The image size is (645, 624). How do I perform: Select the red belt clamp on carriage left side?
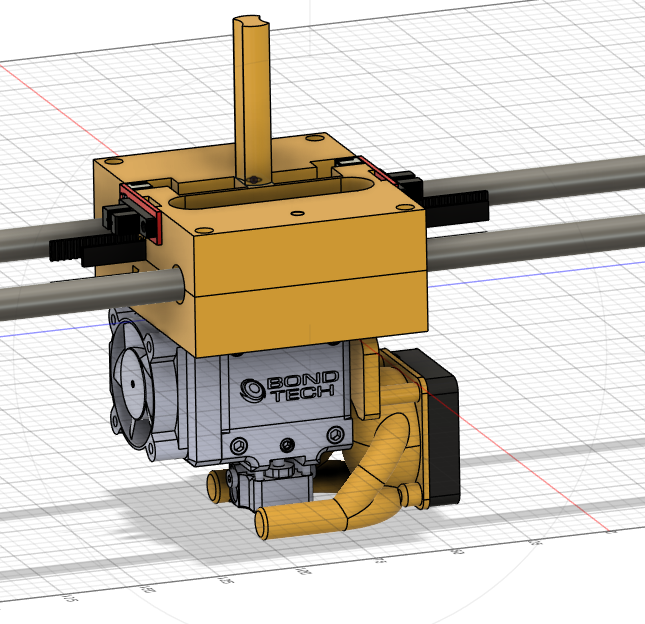(x=141, y=214)
